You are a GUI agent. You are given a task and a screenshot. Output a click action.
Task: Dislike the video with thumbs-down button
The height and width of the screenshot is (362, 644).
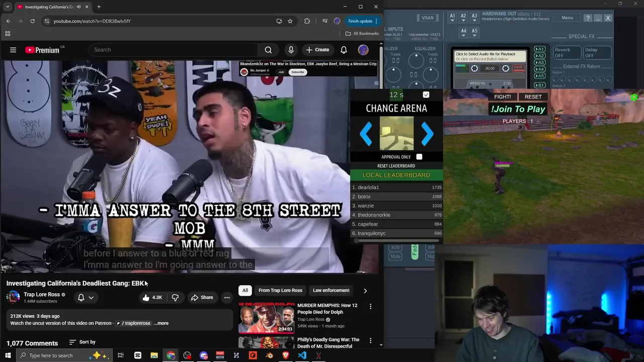point(175,298)
